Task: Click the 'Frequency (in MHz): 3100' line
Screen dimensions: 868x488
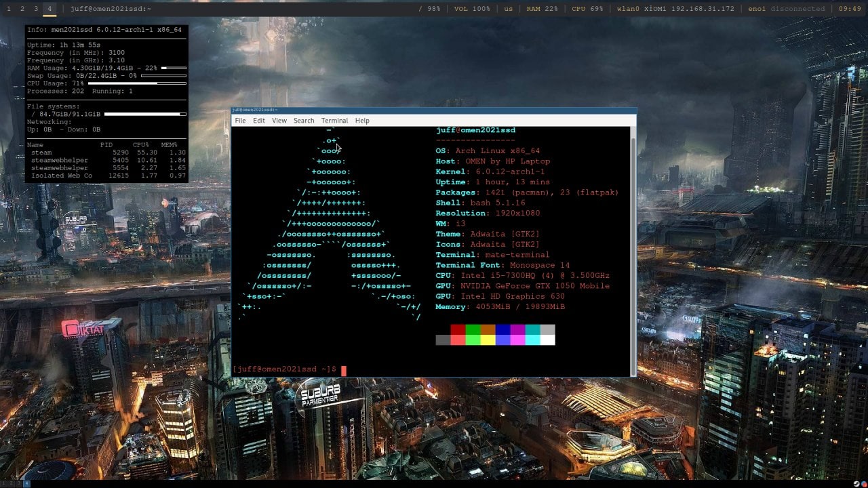Action: (76, 53)
